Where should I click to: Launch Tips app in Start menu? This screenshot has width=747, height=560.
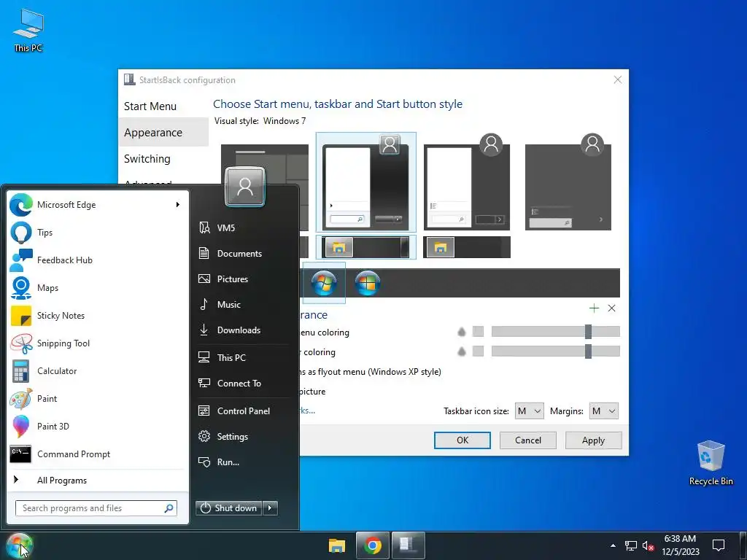point(96,233)
